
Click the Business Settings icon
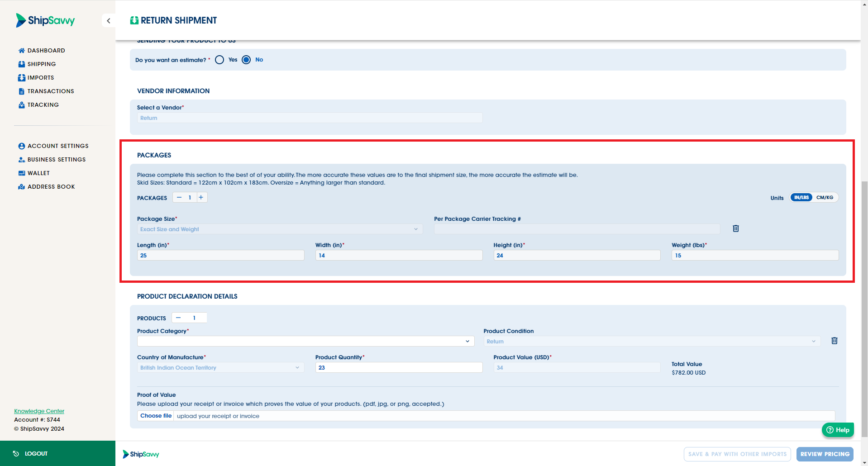(21, 160)
